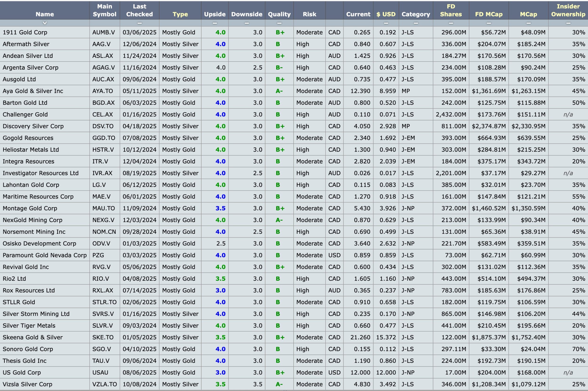Click the VZLA.TO symbol cell
The image size is (588, 391).
click(x=105, y=384)
